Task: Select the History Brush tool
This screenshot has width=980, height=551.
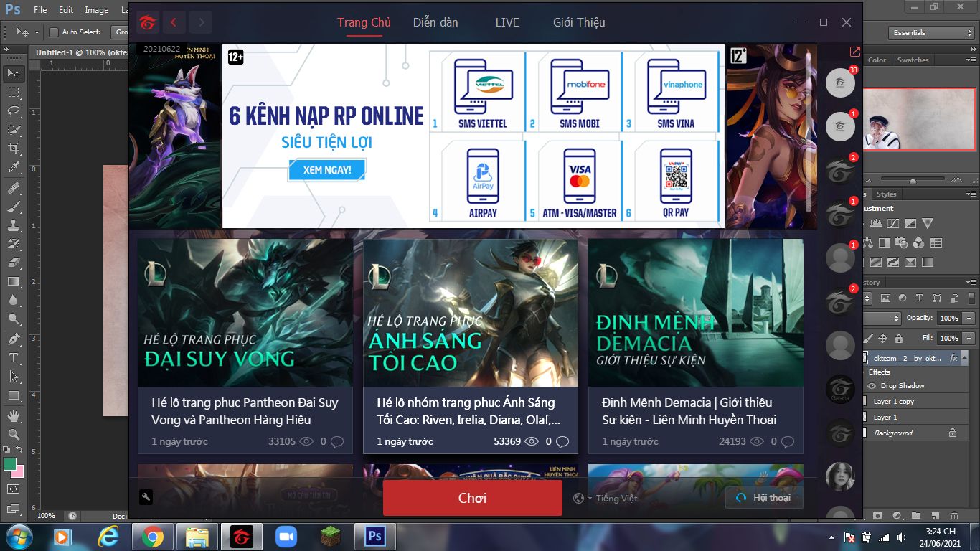Action: (14, 244)
